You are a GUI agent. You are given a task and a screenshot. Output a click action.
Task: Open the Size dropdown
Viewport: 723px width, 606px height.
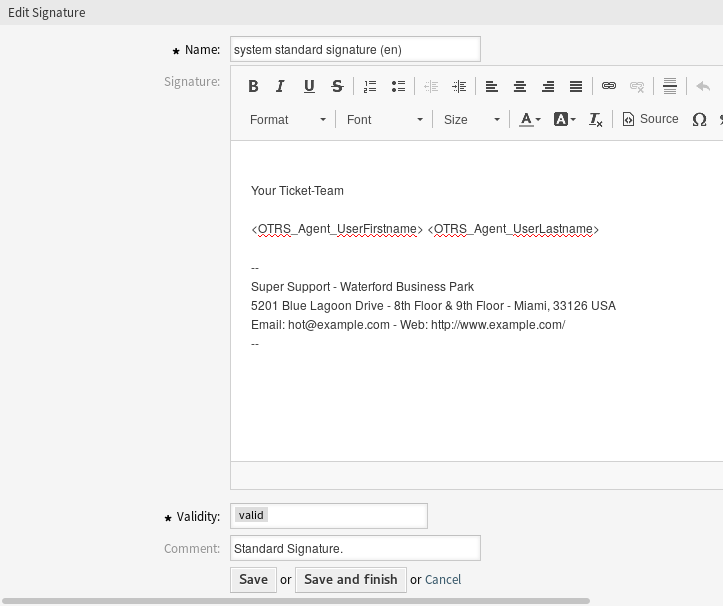(x=471, y=119)
